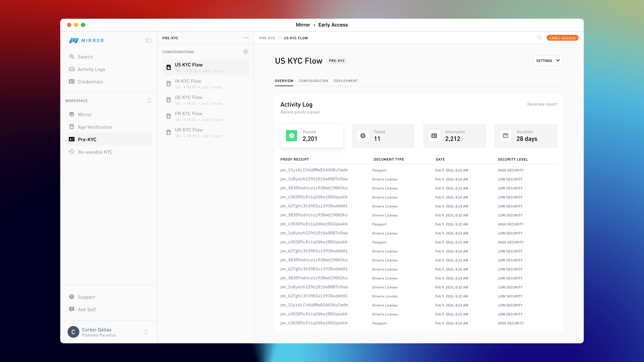Viewport: 644px width, 362px height.
Task: Switch to the Configuration tab
Action: (x=313, y=81)
